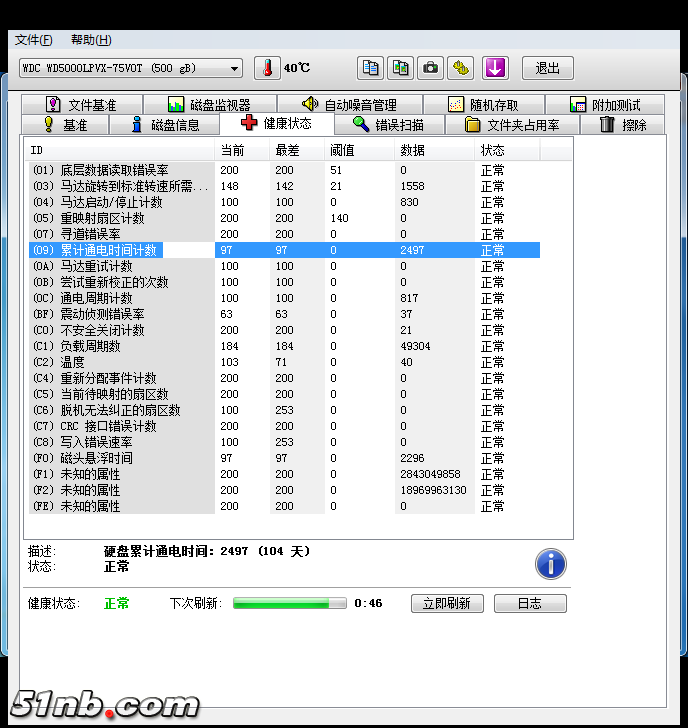
Task: Select row (C0) 不安全关闭计数
Action: tap(284, 330)
